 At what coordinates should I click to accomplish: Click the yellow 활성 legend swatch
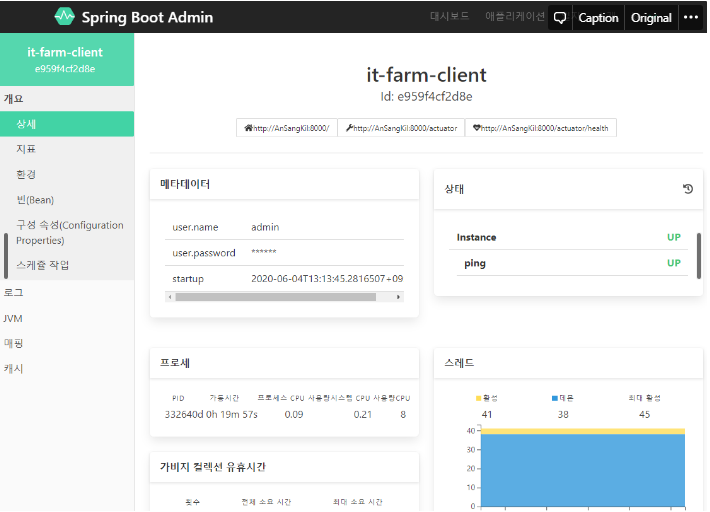[x=478, y=398]
